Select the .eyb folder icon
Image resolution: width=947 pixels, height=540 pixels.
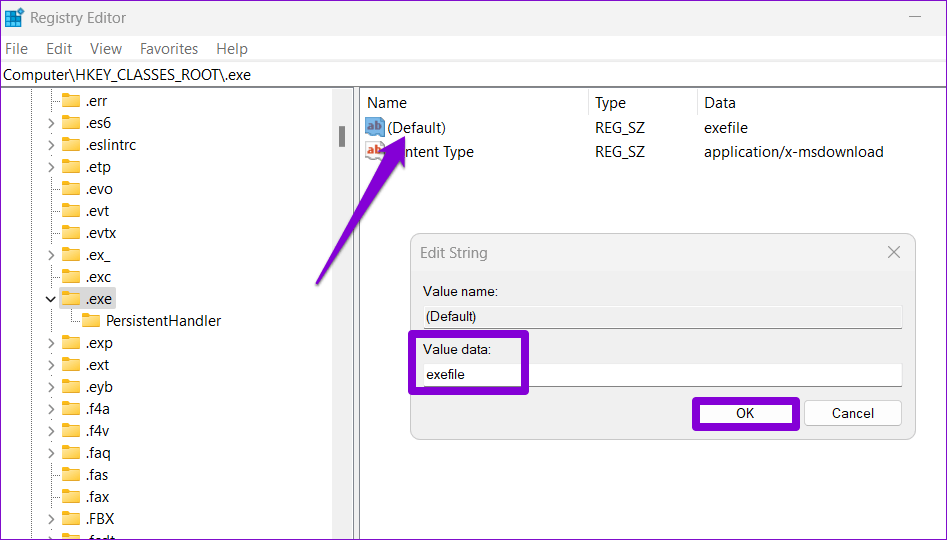[71, 387]
